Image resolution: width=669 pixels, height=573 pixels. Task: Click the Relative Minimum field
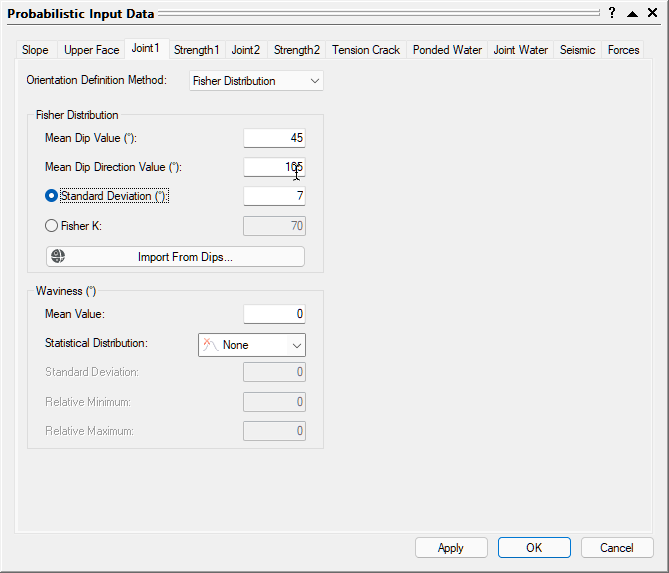click(274, 402)
